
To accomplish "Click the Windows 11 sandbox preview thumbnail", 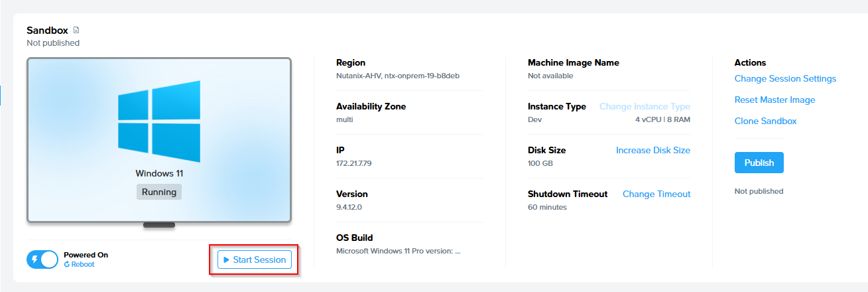I will 159,139.
